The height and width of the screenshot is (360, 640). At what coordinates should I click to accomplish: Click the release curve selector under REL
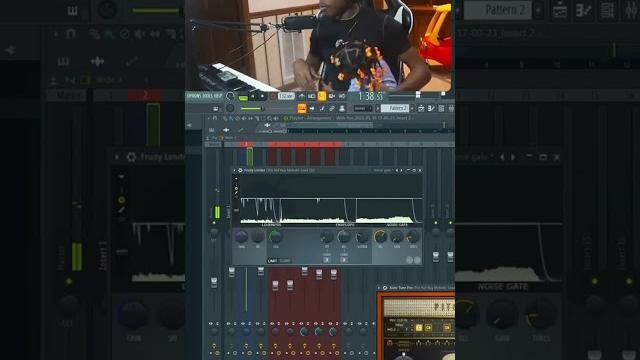[x=344, y=260]
